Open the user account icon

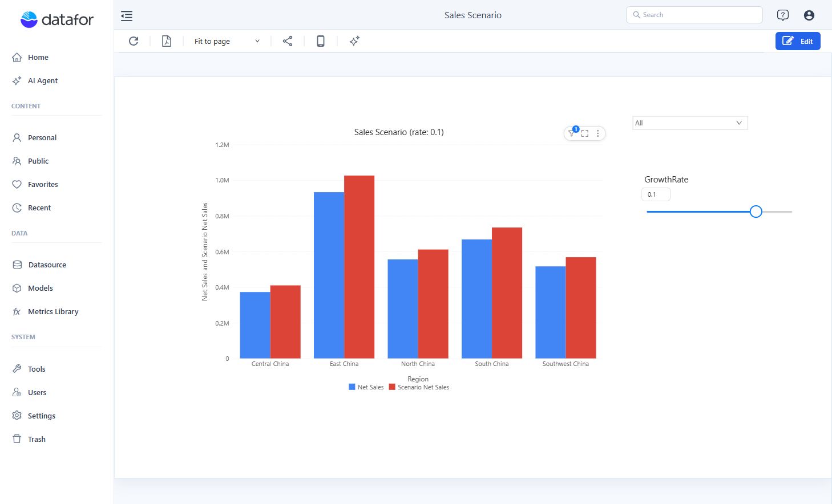[x=809, y=15]
